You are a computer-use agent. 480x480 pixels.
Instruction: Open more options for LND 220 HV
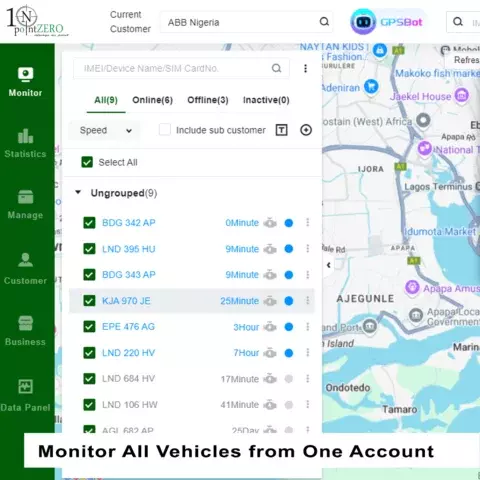(308, 353)
